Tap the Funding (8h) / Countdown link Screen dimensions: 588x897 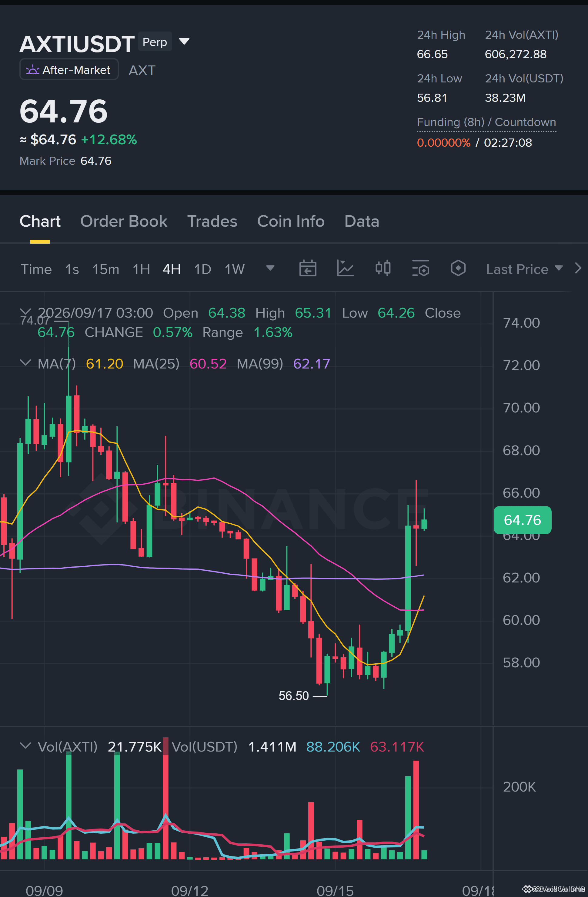(486, 122)
